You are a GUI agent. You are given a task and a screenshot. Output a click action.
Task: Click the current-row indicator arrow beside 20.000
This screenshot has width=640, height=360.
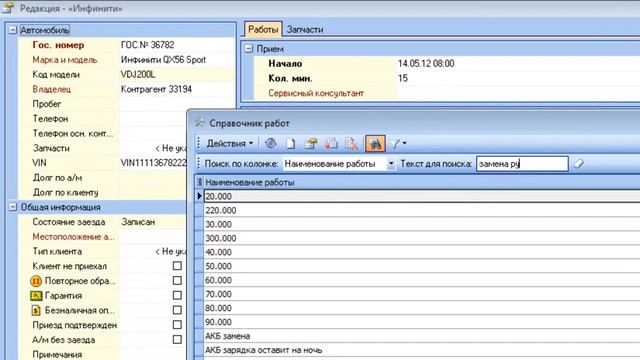(x=199, y=196)
